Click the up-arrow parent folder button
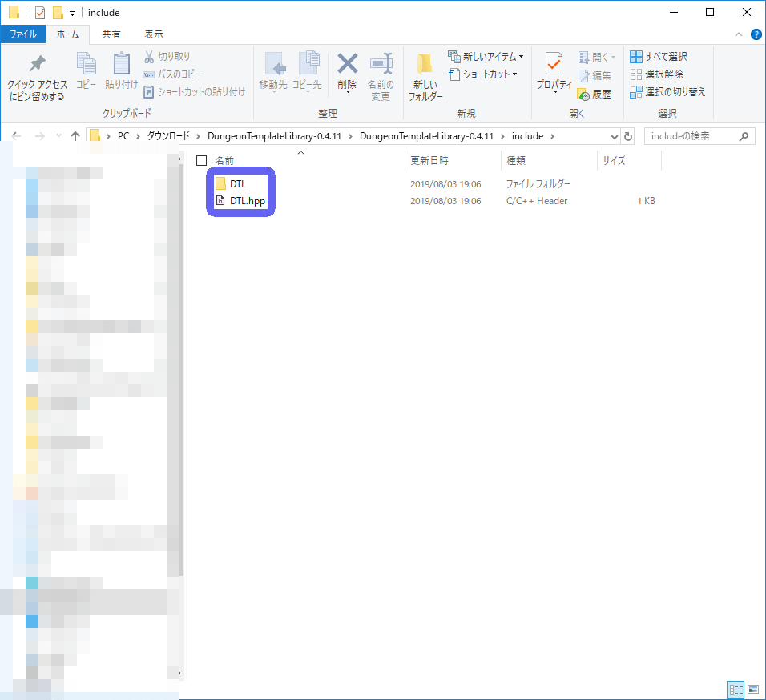766x700 pixels. coord(75,136)
